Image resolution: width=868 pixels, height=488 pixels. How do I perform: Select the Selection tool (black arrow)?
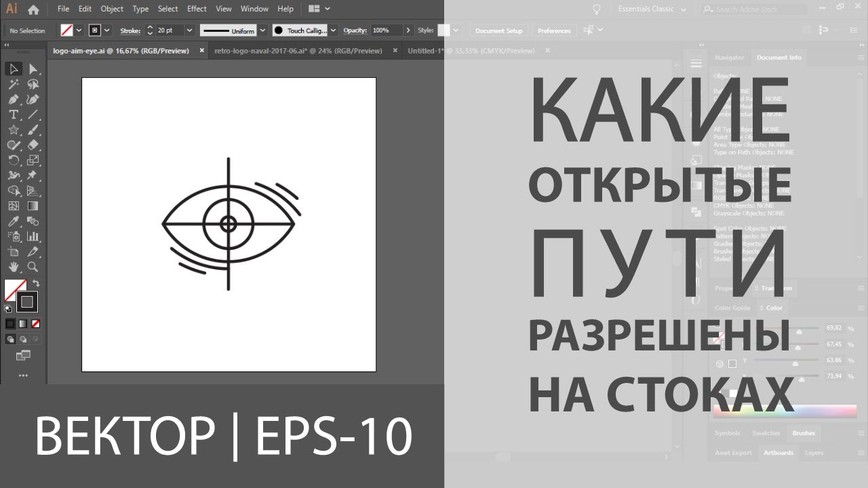click(14, 69)
